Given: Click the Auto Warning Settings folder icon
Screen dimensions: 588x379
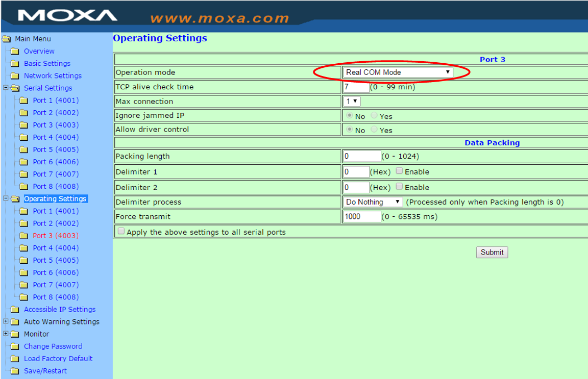Looking at the screenshot, I should tap(15, 322).
